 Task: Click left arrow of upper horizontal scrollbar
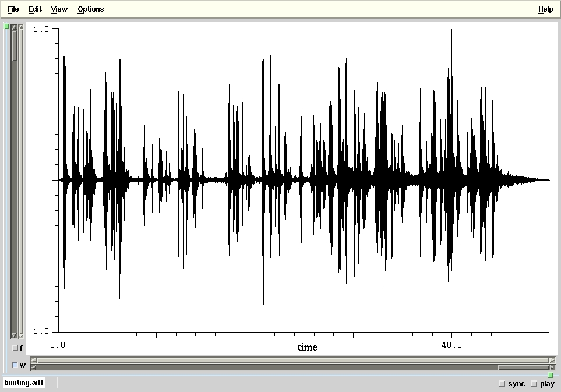point(34,361)
